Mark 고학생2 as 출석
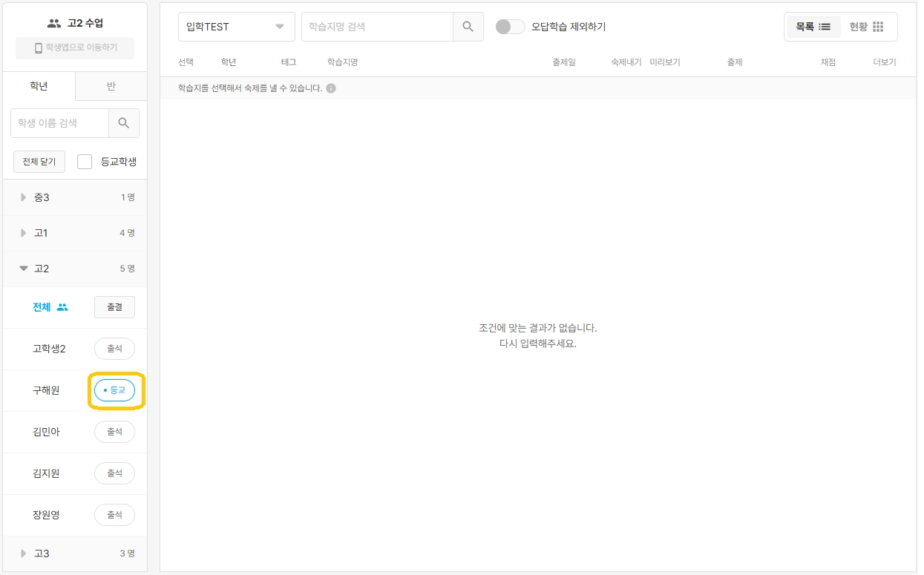 (x=114, y=349)
